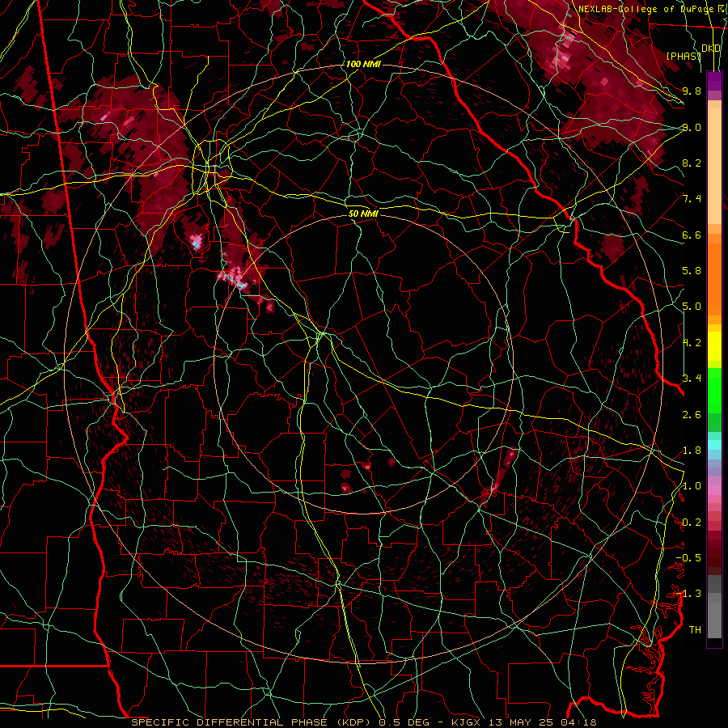The height and width of the screenshot is (728, 728).
Task: Click the "DKD" label above the color scale
Action: coord(711,49)
